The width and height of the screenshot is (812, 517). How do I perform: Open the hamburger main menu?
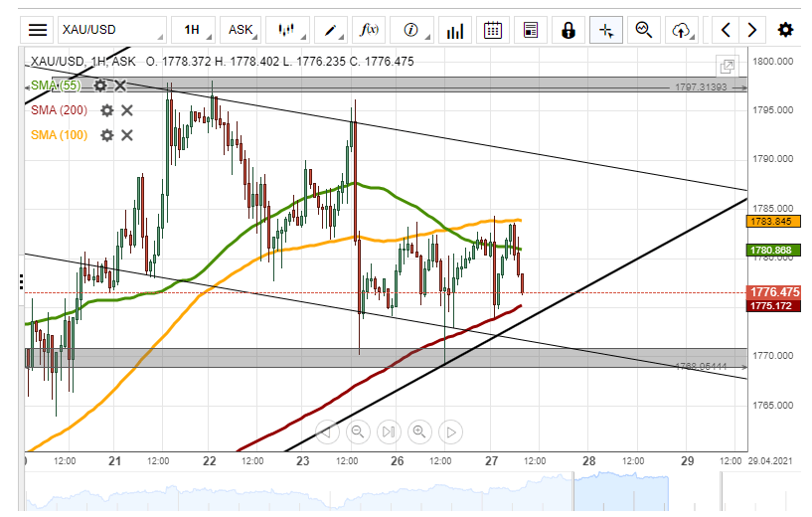[x=37, y=30]
